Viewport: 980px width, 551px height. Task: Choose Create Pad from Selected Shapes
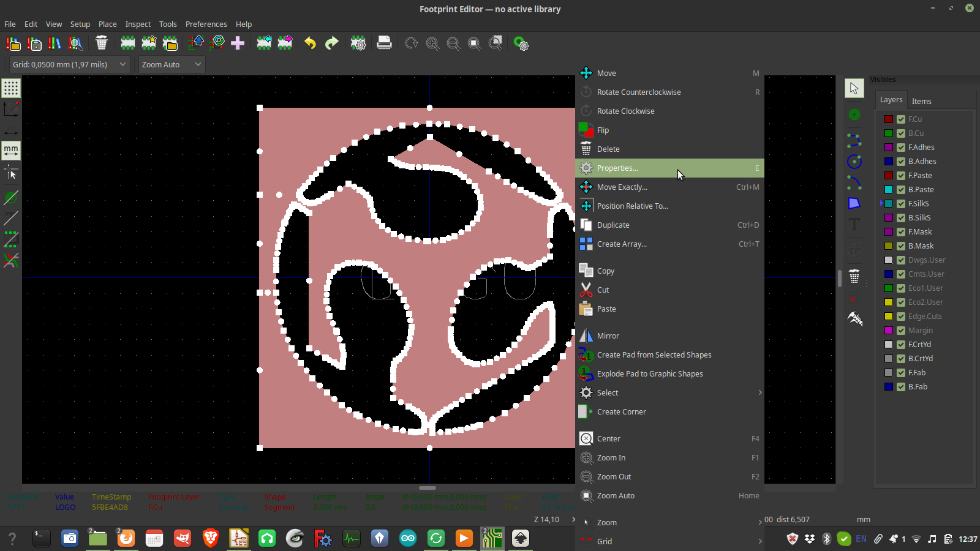669,355
